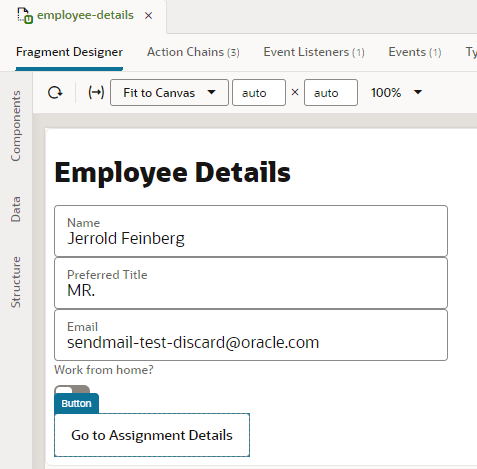Image resolution: width=477 pixels, height=469 pixels.
Task: Click the fit-width arrows icon
Action: point(96,92)
